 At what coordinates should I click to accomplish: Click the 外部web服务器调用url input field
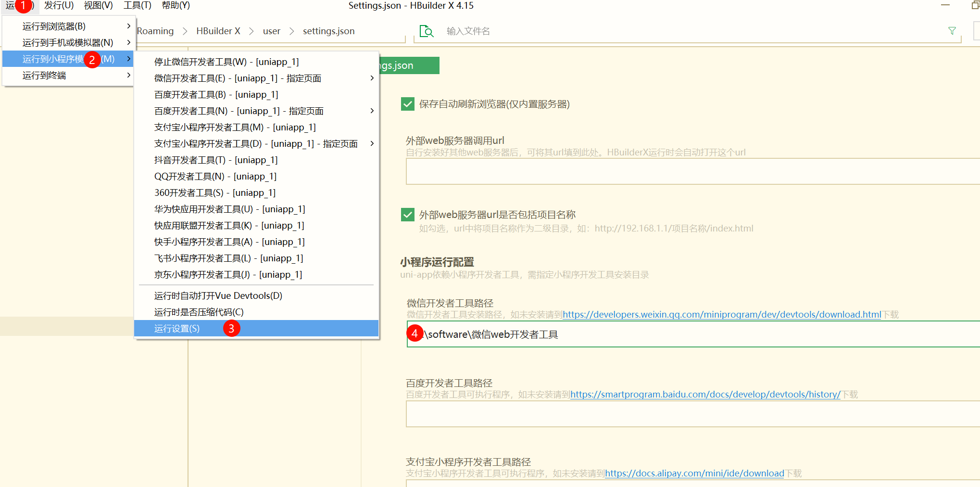click(x=693, y=171)
